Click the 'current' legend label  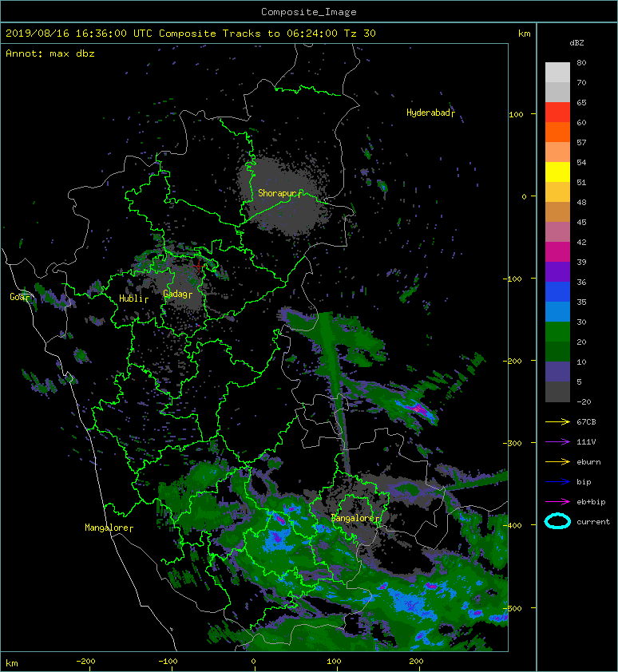point(593,522)
